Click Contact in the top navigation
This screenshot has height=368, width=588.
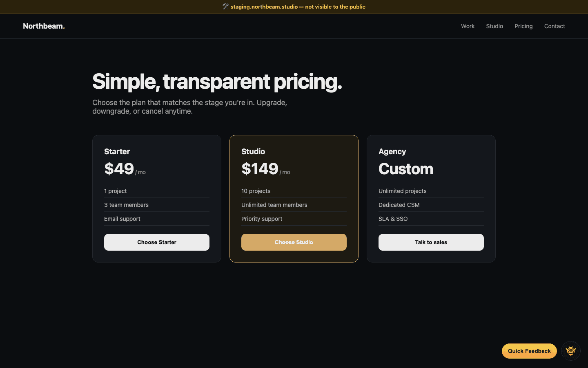point(555,26)
